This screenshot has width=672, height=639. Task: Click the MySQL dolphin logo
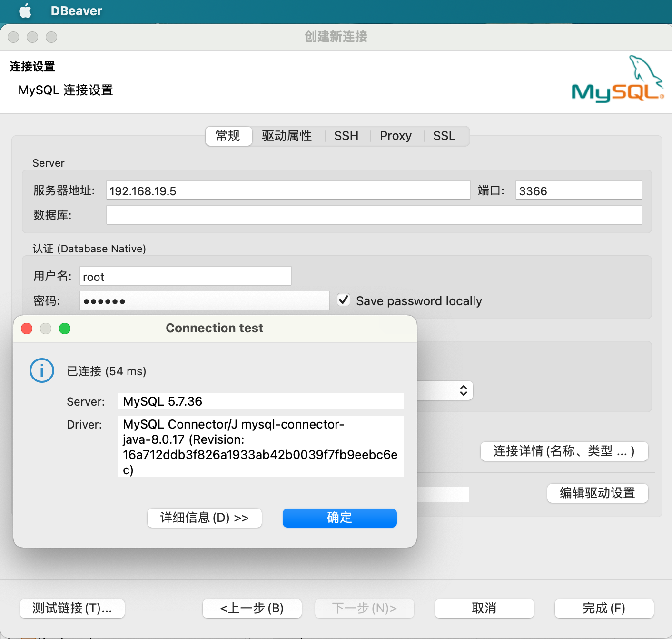pos(618,79)
